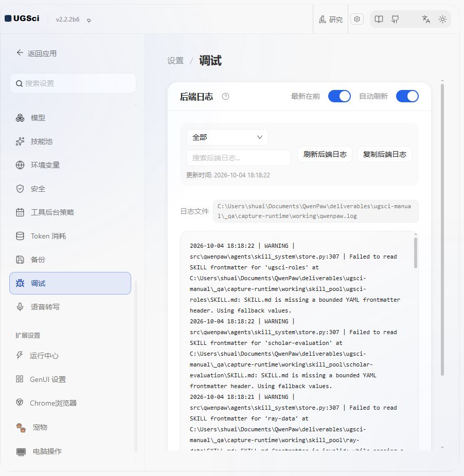The image size is (464, 476).
Task: Click the back arrow icon for 返回应用
Action: [20, 53]
